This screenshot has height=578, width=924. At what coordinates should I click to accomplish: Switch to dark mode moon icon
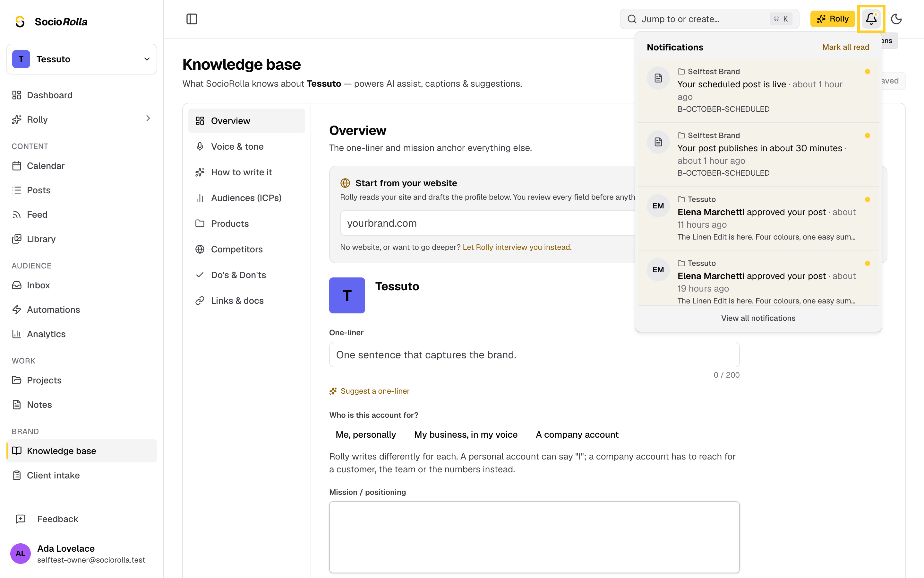coord(896,19)
